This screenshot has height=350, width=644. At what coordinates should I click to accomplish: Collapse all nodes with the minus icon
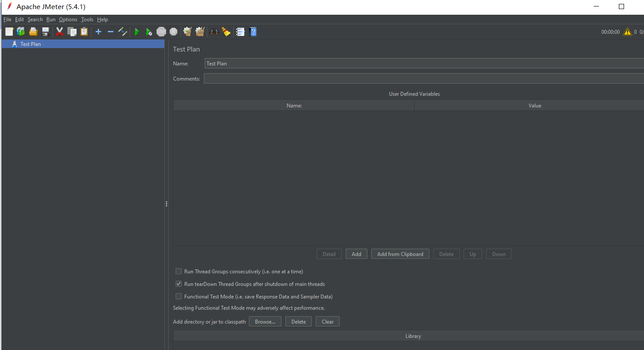[110, 32]
